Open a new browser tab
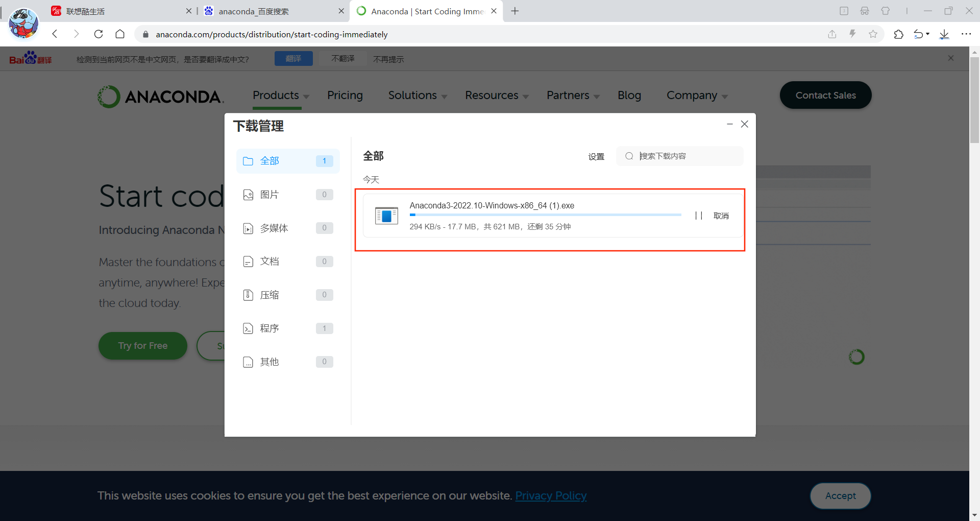980x521 pixels. 515,11
